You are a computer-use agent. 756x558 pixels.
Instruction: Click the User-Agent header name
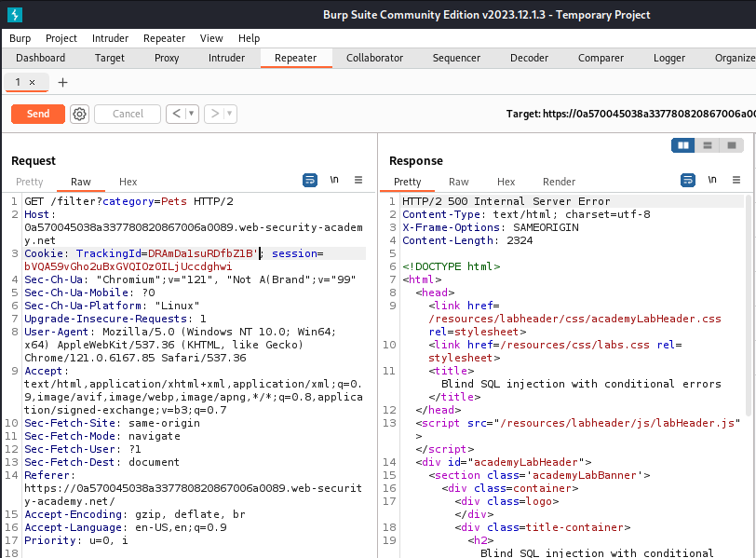click(x=57, y=332)
